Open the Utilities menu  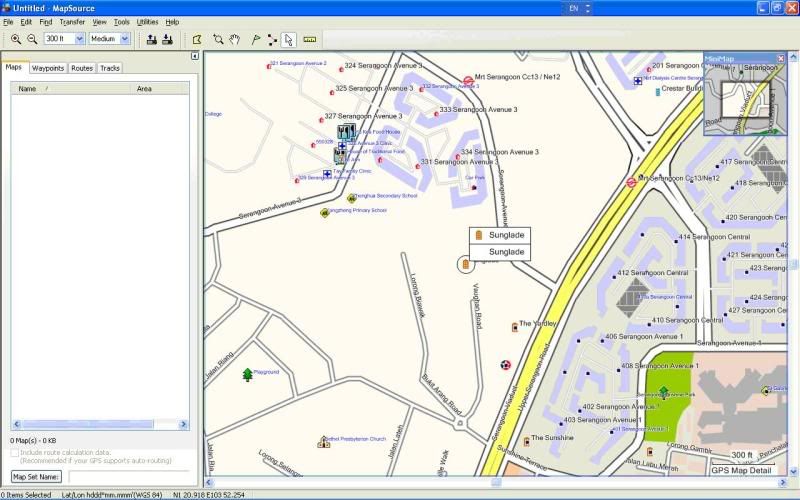click(x=147, y=22)
